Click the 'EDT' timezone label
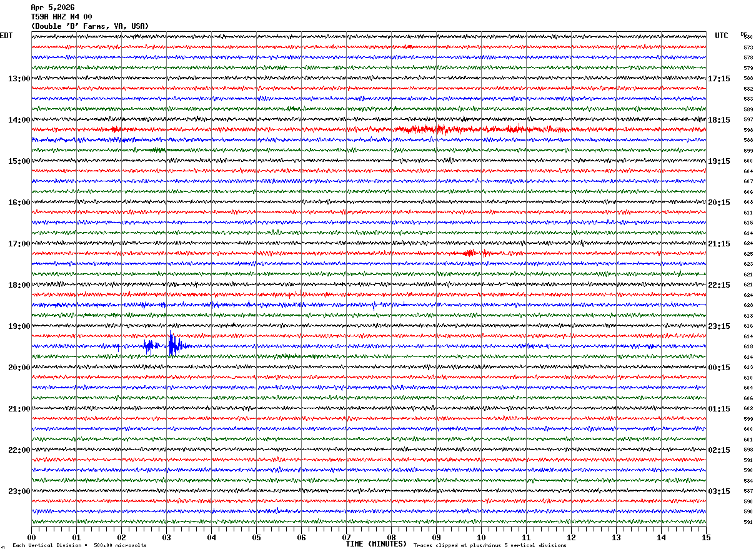Image resolution: width=756 pixels, height=554 pixels. (x=6, y=36)
